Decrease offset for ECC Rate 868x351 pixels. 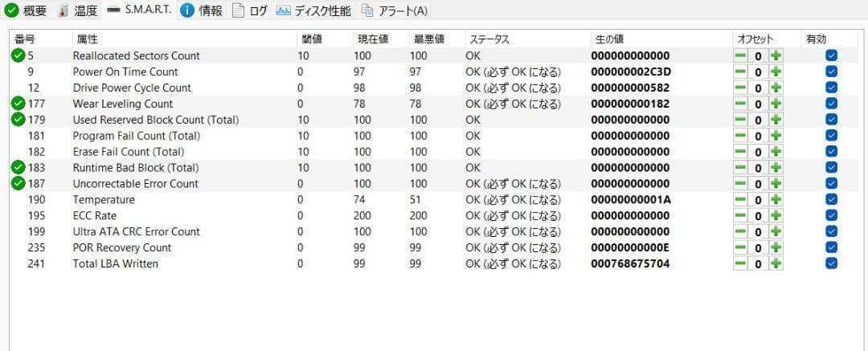[x=740, y=215]
